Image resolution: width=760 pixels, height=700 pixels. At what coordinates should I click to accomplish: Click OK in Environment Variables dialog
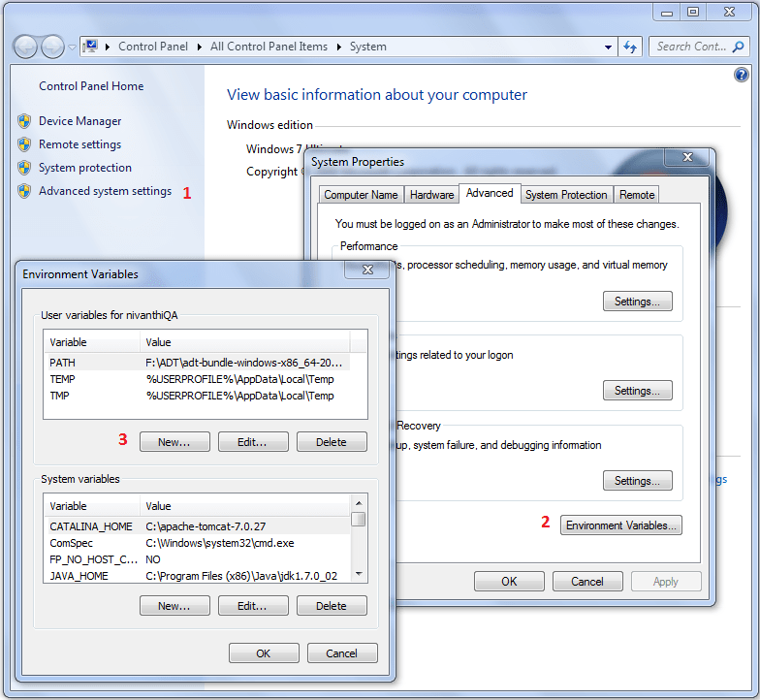tap(264, 653)
